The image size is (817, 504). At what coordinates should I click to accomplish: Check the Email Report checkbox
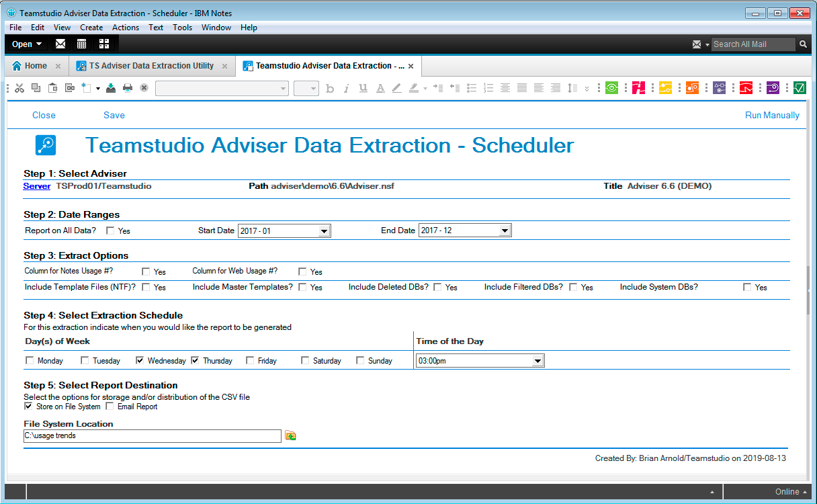(110, 406)
